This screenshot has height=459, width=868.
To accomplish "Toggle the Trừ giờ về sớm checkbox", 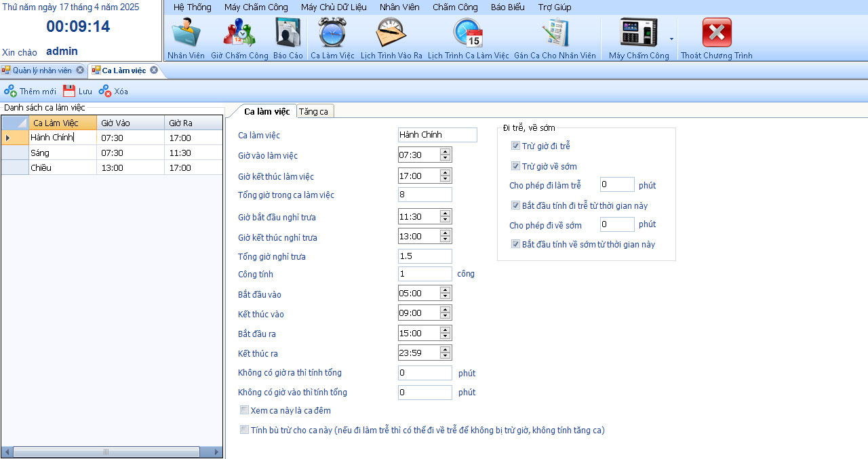I will tap(516, 166).
